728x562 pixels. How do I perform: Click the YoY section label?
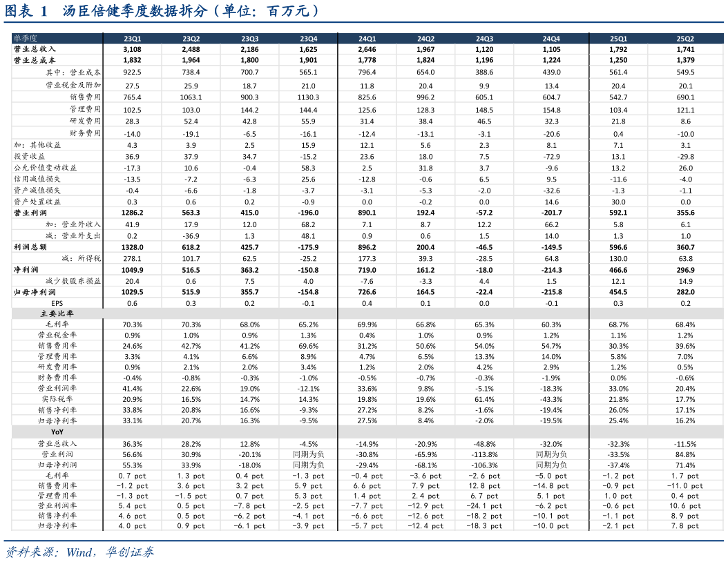(x=57, y=432)
